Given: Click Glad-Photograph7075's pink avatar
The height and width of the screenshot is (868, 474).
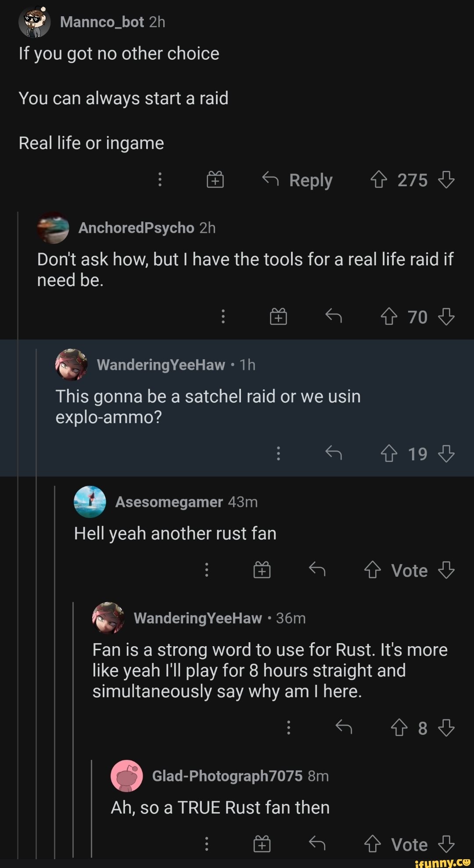Looking at the screenshot, I should click(126, 776).
